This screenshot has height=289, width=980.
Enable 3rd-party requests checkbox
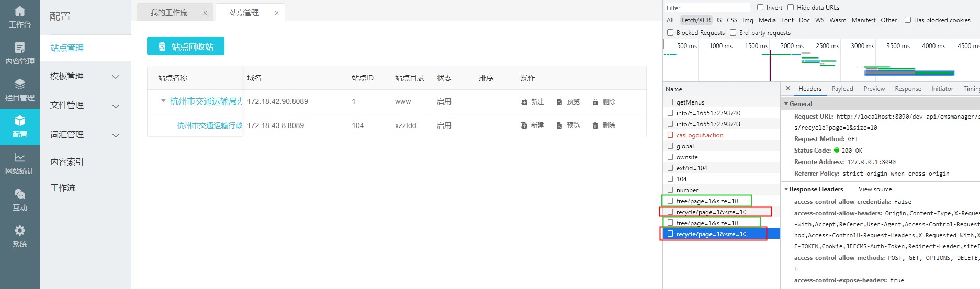[733, 32]
